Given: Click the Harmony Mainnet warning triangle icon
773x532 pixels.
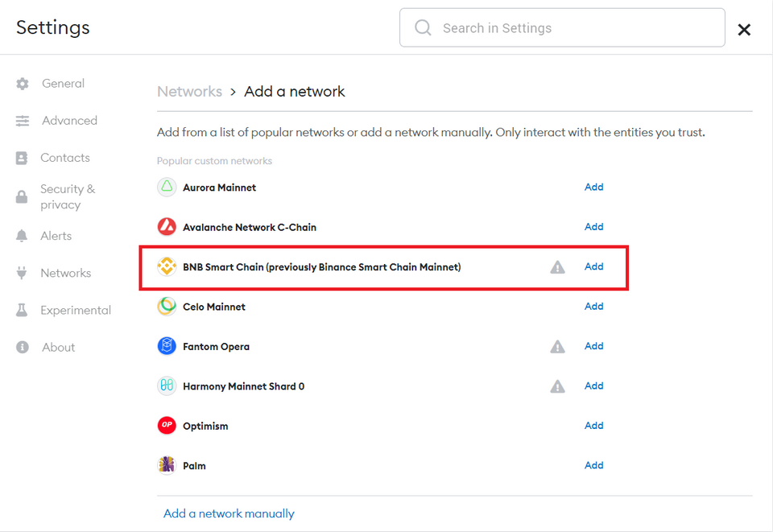Looking at the screenshot, I should (557, 386).
